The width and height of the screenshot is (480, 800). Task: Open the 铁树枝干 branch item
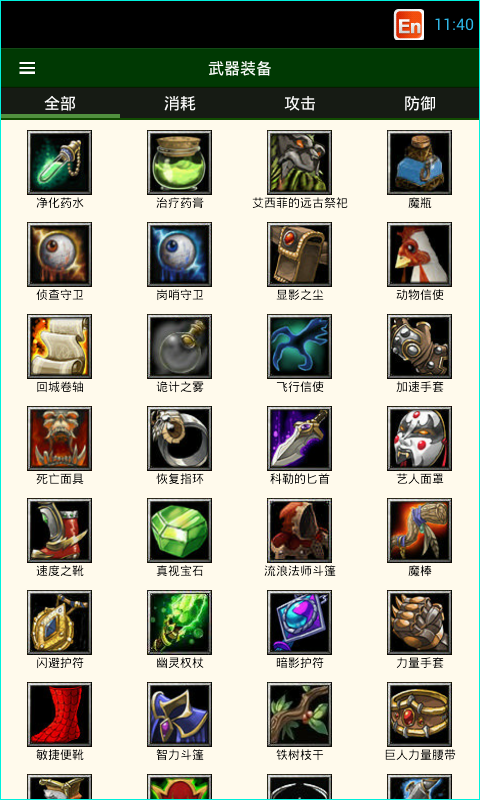[x=299, y=715]
